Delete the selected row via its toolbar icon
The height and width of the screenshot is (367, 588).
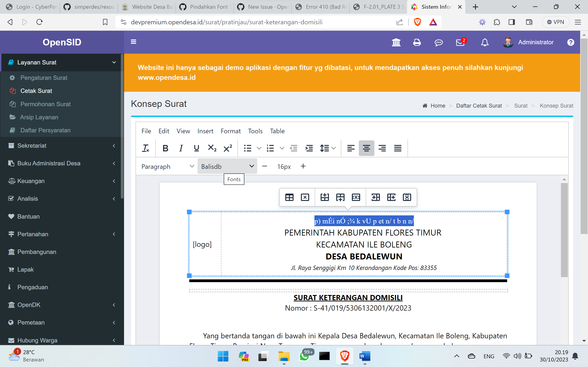(x=356, y=197)
